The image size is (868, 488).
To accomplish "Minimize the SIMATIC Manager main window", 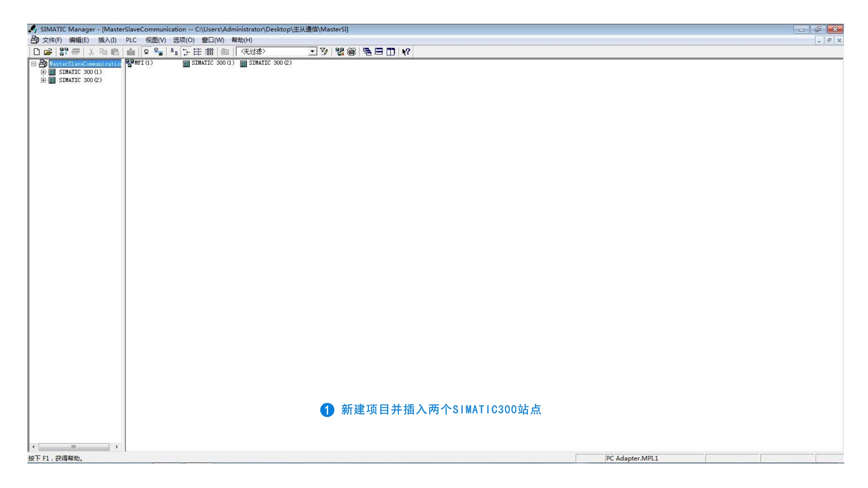I will [x=801, y=30].
